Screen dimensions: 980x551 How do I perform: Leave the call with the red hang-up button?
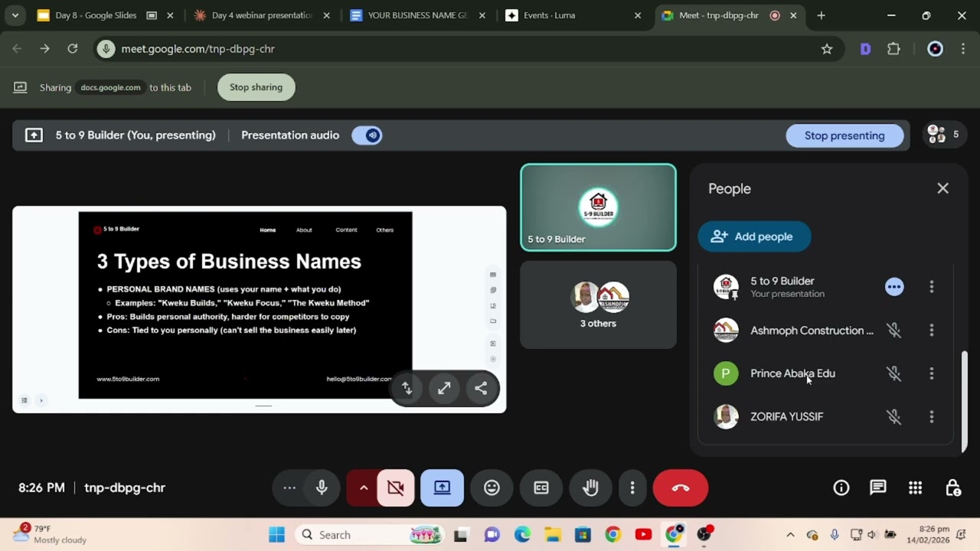click(x=681, y=488)
